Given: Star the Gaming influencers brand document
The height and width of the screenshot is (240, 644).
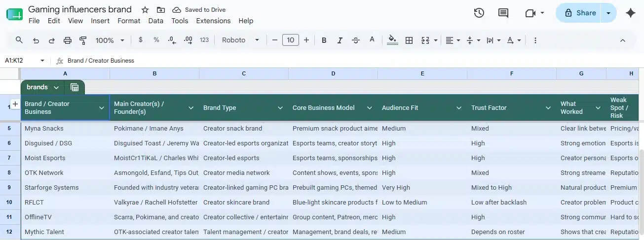Looking at the screenshot, I should [x=145, y=10].
